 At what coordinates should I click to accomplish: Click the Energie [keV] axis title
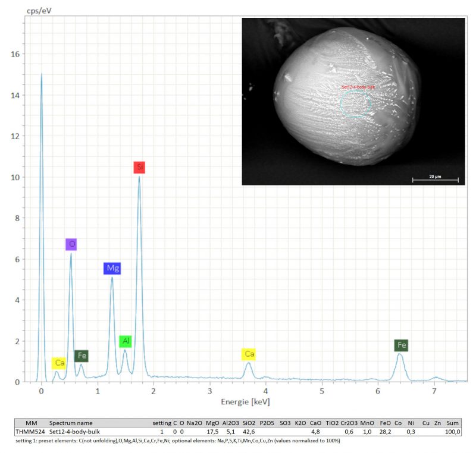(x=246, y=402)
